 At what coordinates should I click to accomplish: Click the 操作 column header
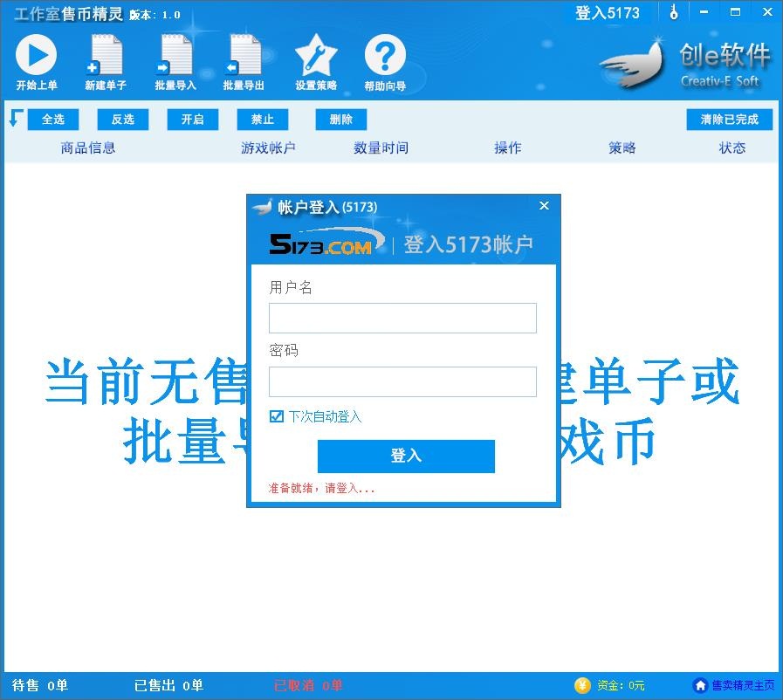pos(507,148)
